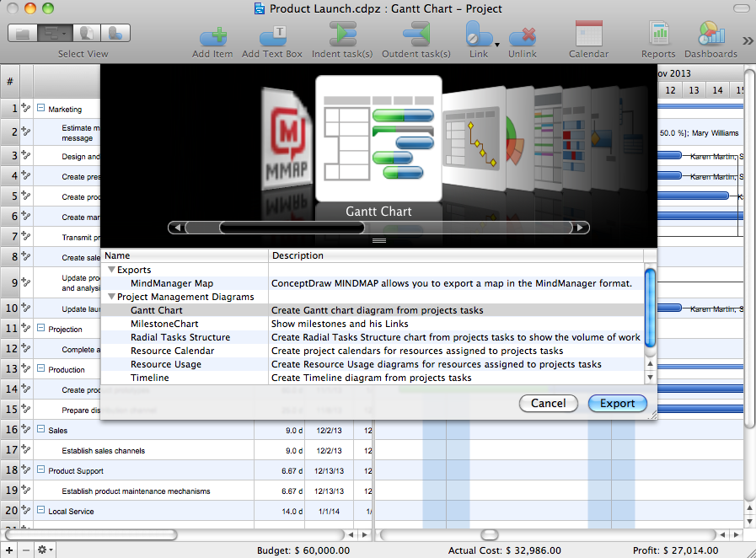This screenshot has width=756, height=558.
Task: Select Establish product maintenance mechanisms task name
Action: (136, 491)
